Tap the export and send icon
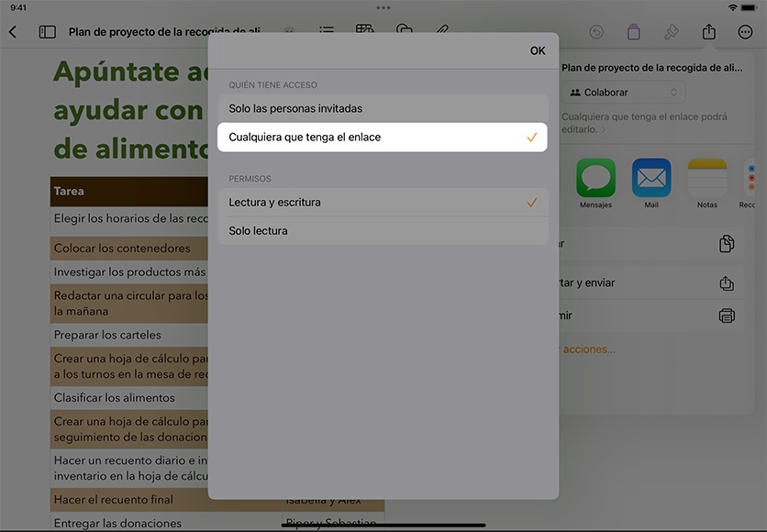This screenshot has height=532, width=767. (727, 283)
